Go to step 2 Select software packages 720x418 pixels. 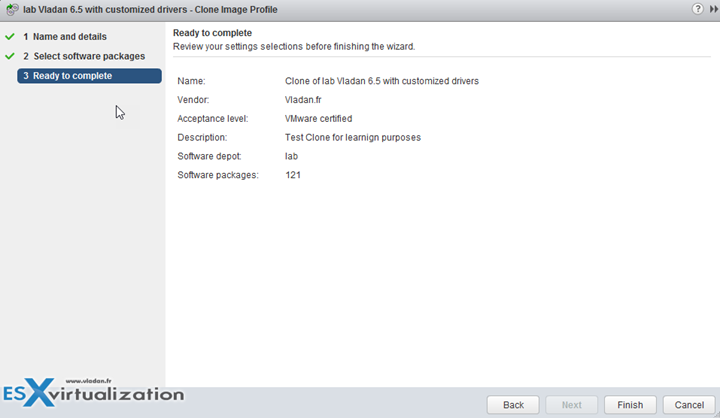pos(84,56)
